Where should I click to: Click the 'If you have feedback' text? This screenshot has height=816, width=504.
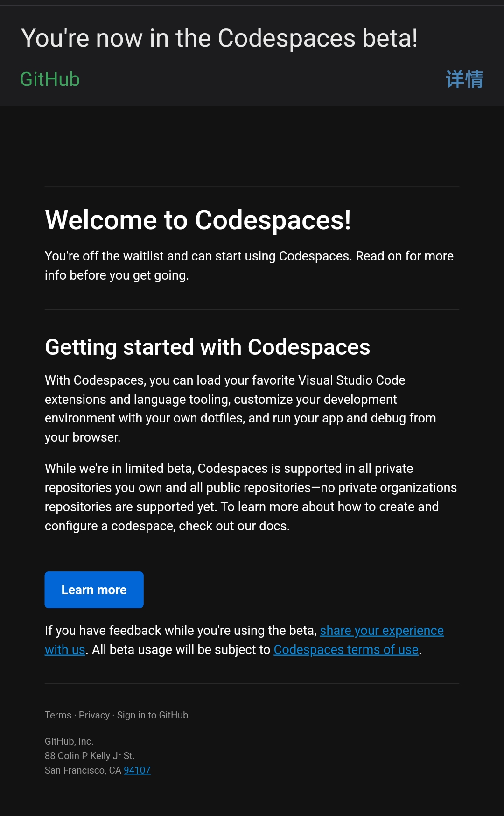click(x=181, y=631)
